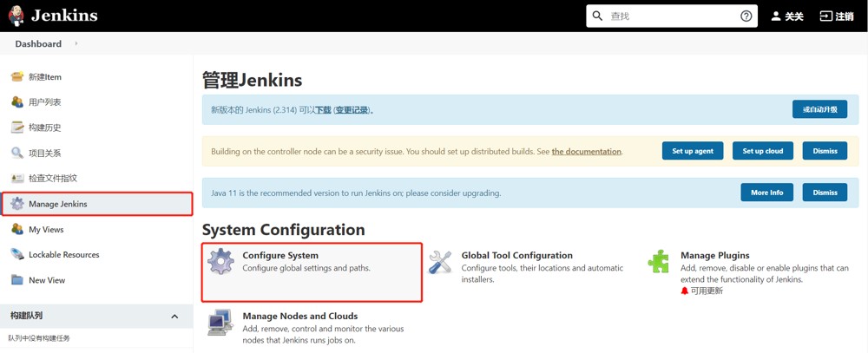Screen dimensions: 868x353
Task: Open Manage Jenkins sidebar entry
Action: click(57, 204)
